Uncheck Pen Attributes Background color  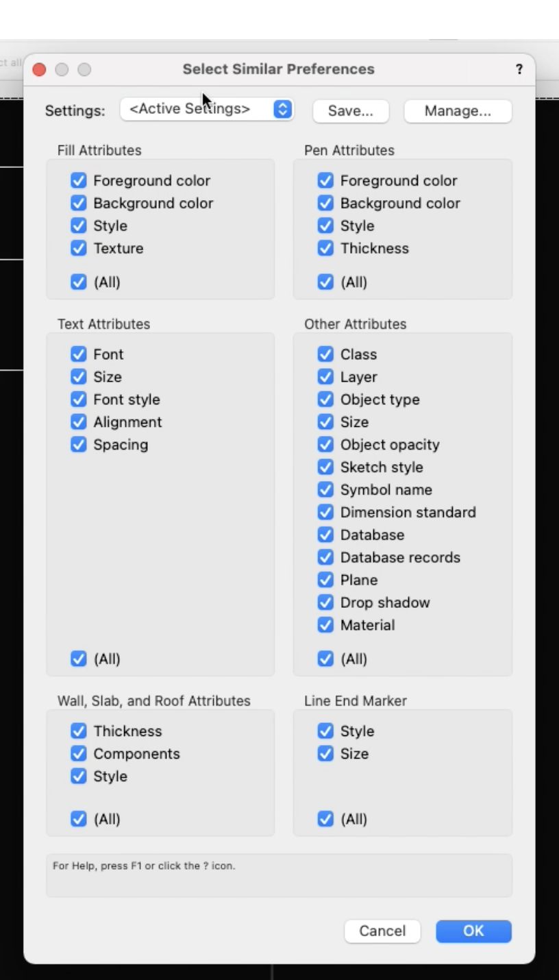[325, 204]
